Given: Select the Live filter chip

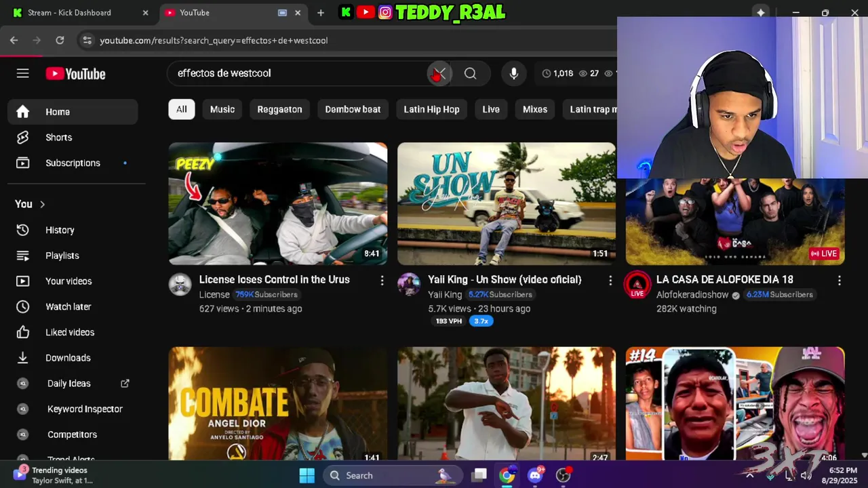Looking at the screenshot, I should 491,109.
